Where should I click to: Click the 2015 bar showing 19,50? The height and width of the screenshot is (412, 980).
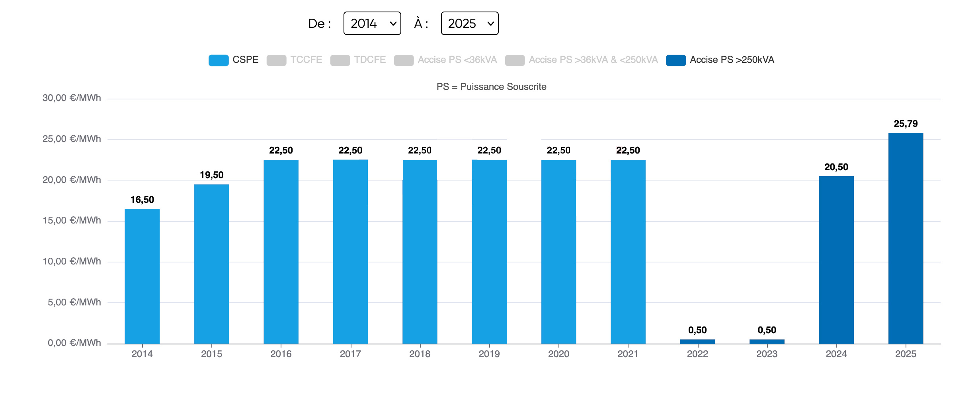click(211, 264)
